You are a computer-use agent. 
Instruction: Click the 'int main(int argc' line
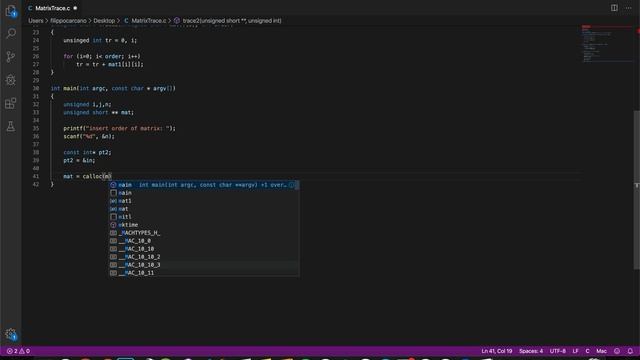113,88
